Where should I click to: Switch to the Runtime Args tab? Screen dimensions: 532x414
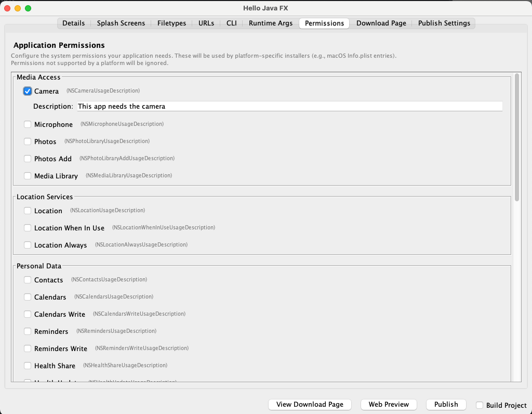[270, 23]
